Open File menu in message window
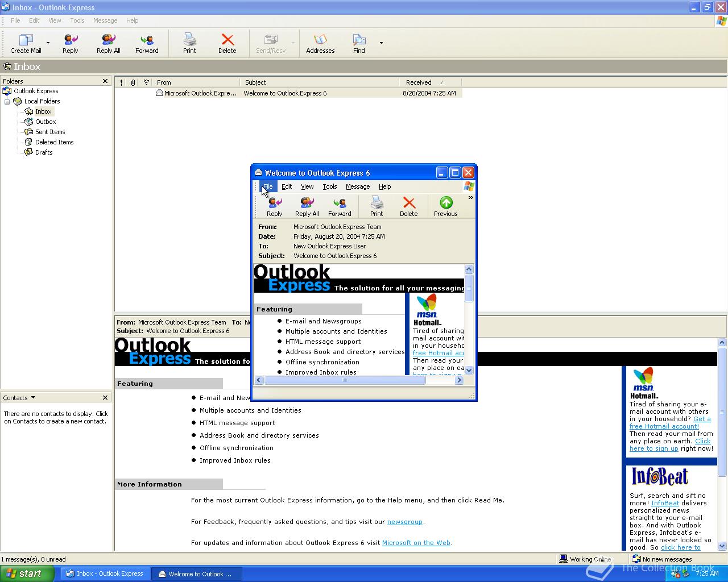This screenshot has height=582, width=728. point(268,186)
